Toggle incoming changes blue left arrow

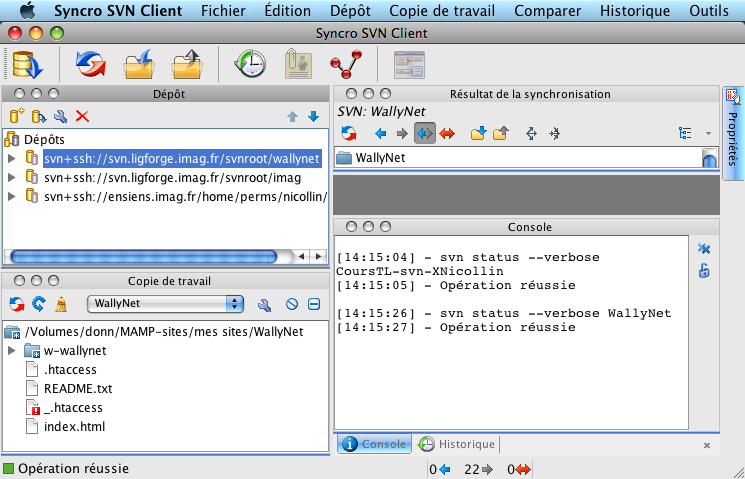click(x=380, y=134)
